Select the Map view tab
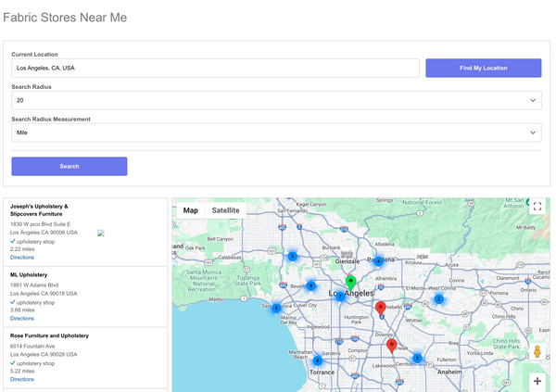Viewport: 556px width, 392px height. tap(190, 210)
